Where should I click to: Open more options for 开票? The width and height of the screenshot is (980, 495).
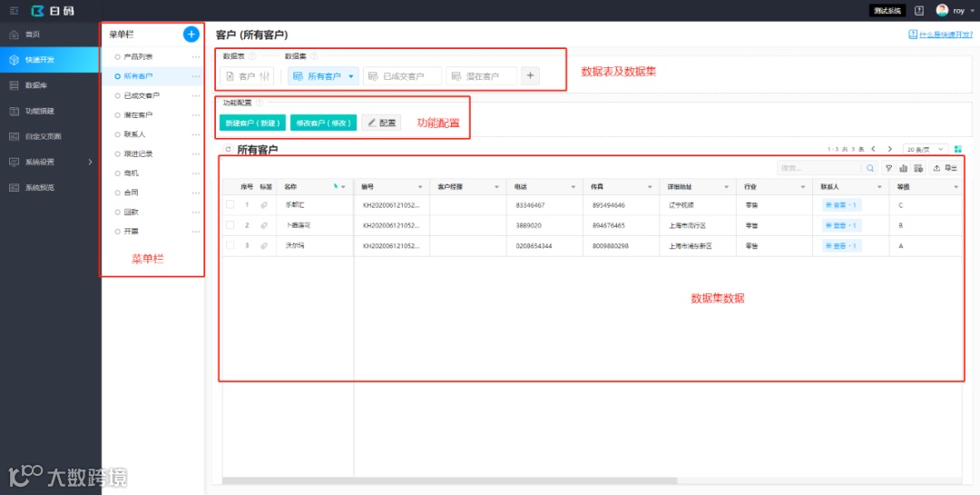pyautogui.click(x=196, y=232)
